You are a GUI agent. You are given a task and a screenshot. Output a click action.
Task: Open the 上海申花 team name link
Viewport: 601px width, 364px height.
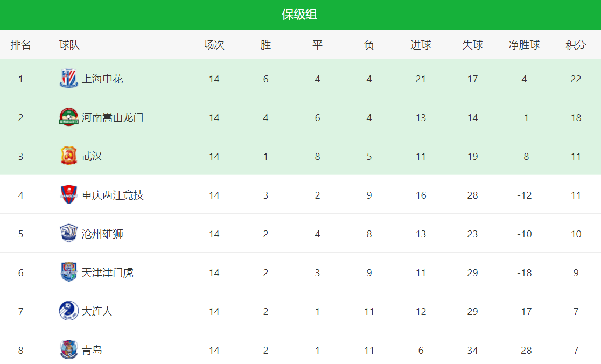pyautogui.click(x=102, y=79)
